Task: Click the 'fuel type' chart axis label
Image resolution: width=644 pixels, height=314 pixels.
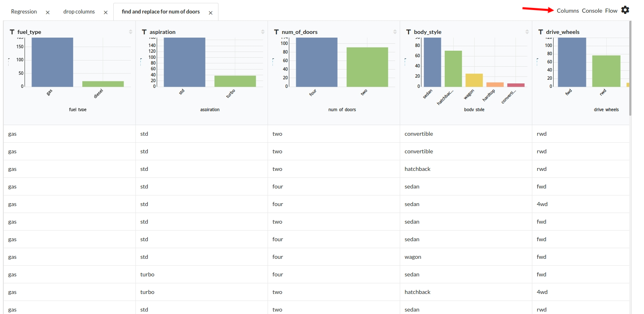Action: point(78,110)
